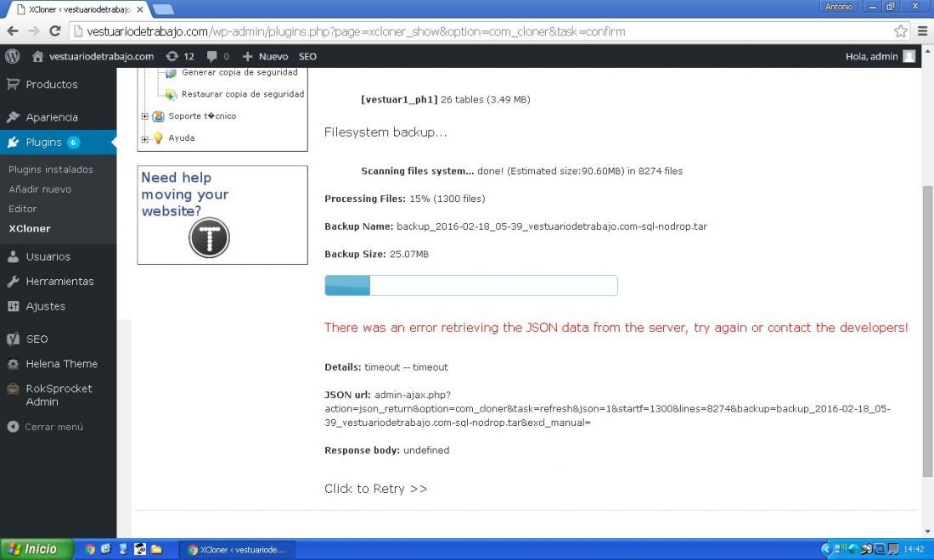
Task: Click the taskbar clock showing 14:42
Action: tap(914, 549)
